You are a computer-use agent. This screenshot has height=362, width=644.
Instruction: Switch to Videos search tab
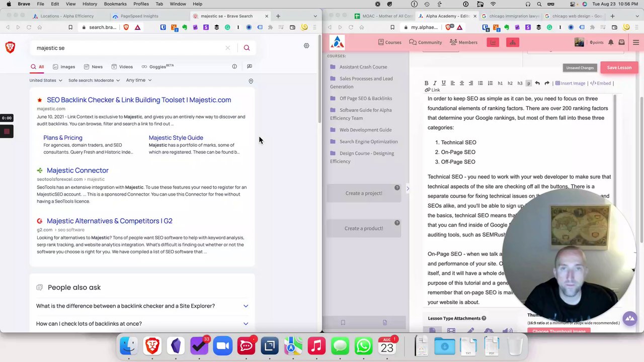coord(122,66)
